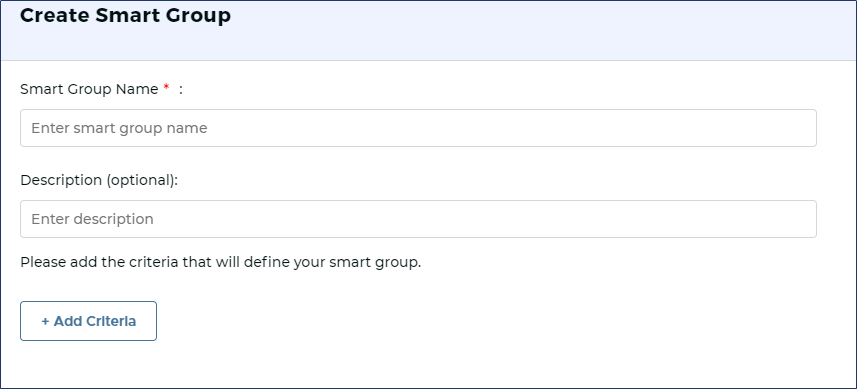Click the plus sign in Add Criteria
Image resolution: width=857 pixels, height=389 pixels.
pyautogui.click(x=45, y=321)
